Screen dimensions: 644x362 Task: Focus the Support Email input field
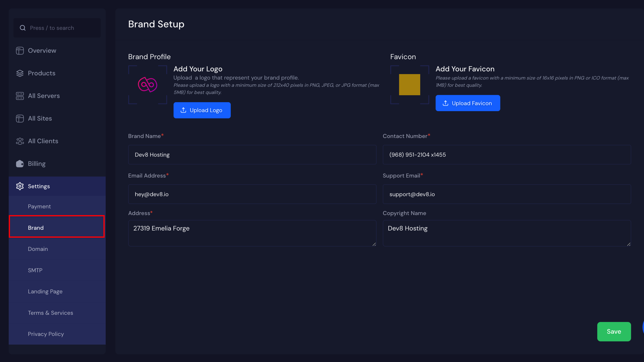click(506, 194)
